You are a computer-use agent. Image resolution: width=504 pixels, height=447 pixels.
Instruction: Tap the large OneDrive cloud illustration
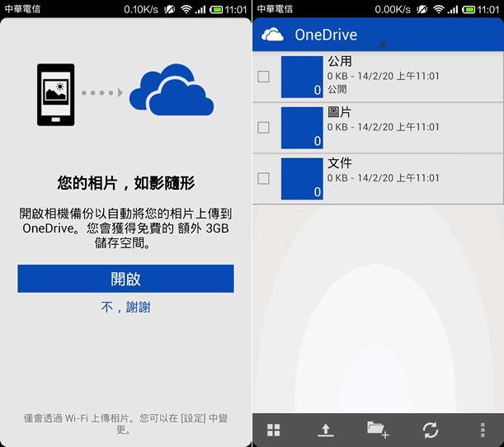pyautogui.click(x=172, y=90)
